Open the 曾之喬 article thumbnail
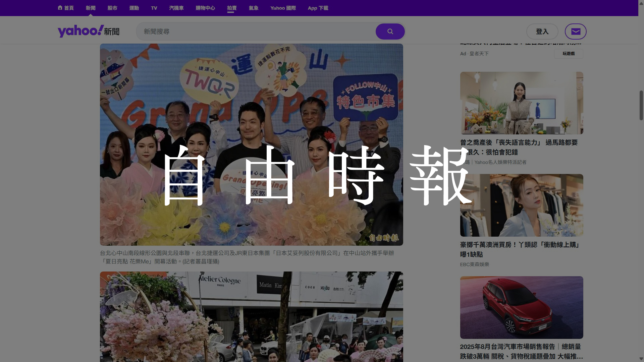The width and height of the screenshot is (644, 362). [522, 103]
